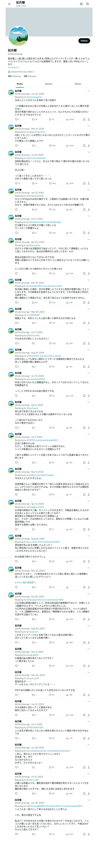
Task: Click the Translate bio link
Action: tap(14, 67)
